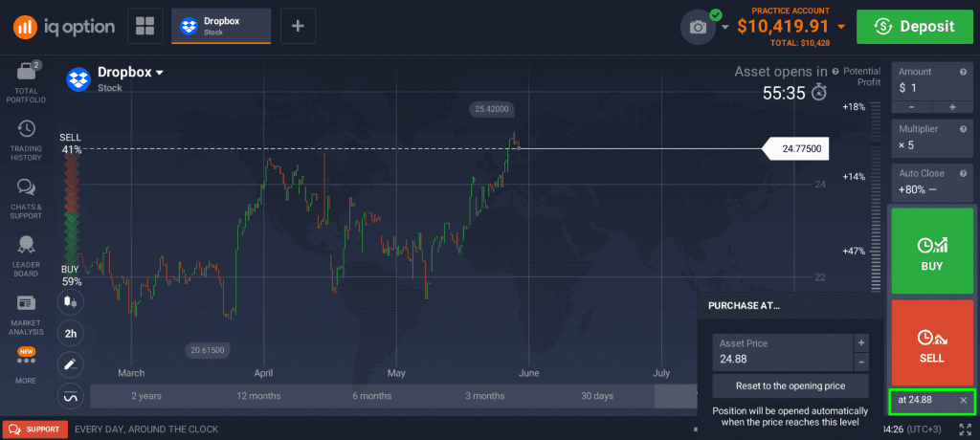Decrease asset price with minus button
Image resolution: width=980 pixels, height=440 pixels.
[861, 362]
